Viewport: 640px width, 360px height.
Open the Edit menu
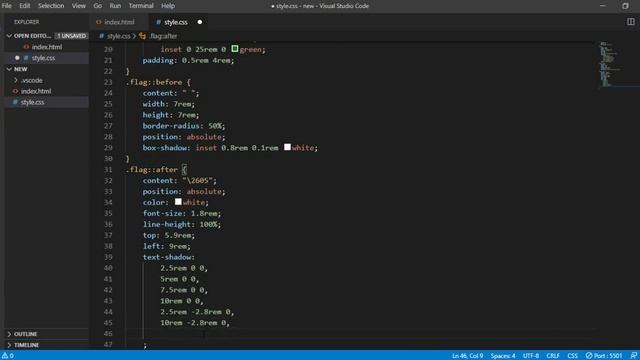click(x=24, y=6)
